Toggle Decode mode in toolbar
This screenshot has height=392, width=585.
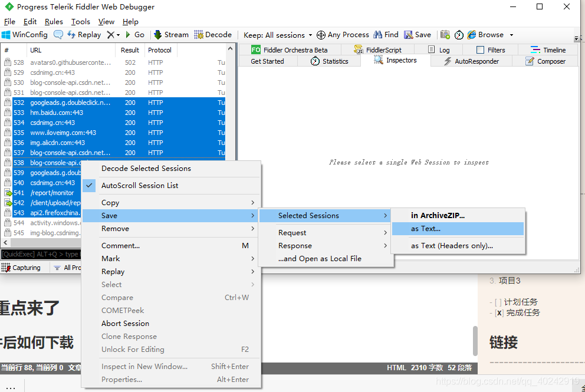click(213, 35)
